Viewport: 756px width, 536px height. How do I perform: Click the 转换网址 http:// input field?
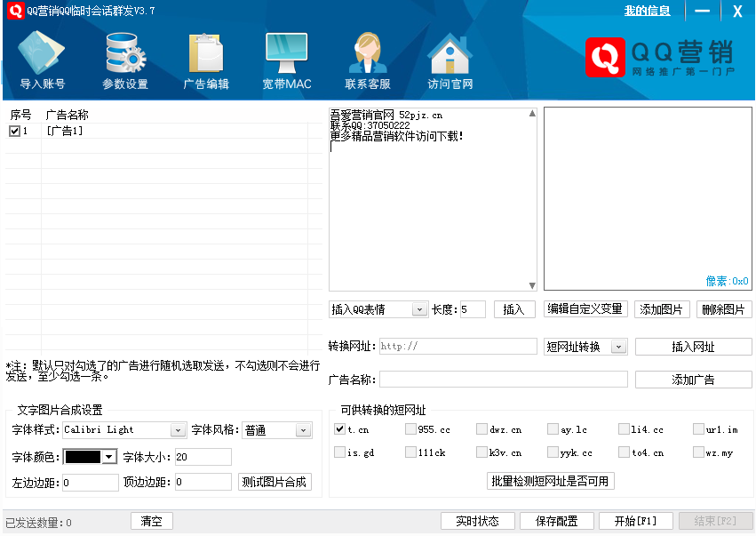coord(458,347)
